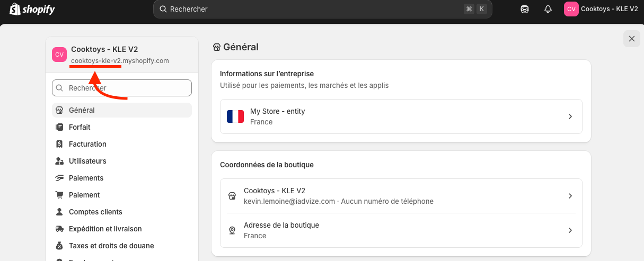This screenshot has height=261, width=644.
Task: Click the French flag entity icon
Action: [235, 116]
